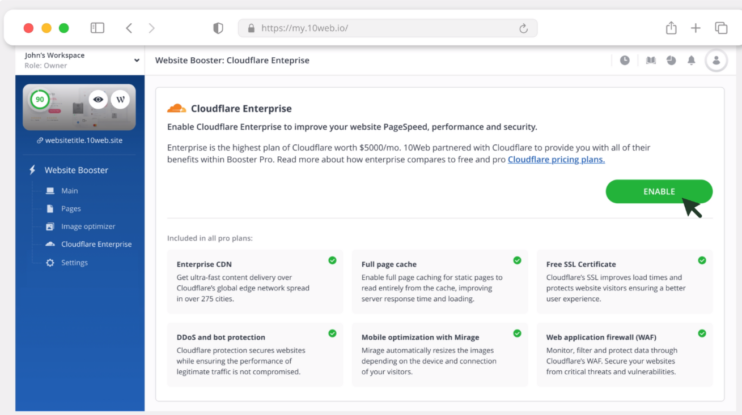Select Mobile optimization with Mirage title
Viewport: 742px width, 415px height.
pos(420,337)
